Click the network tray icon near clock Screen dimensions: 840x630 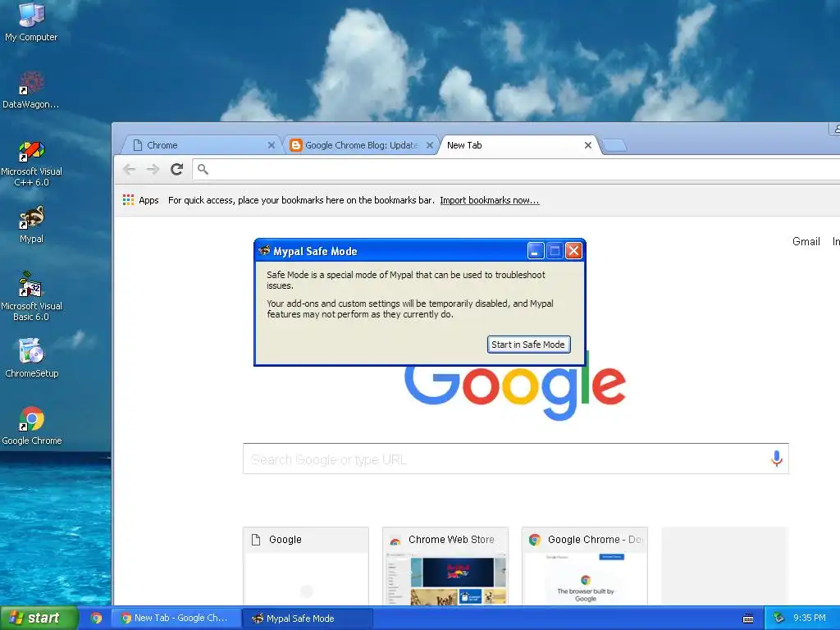[778, 619]
